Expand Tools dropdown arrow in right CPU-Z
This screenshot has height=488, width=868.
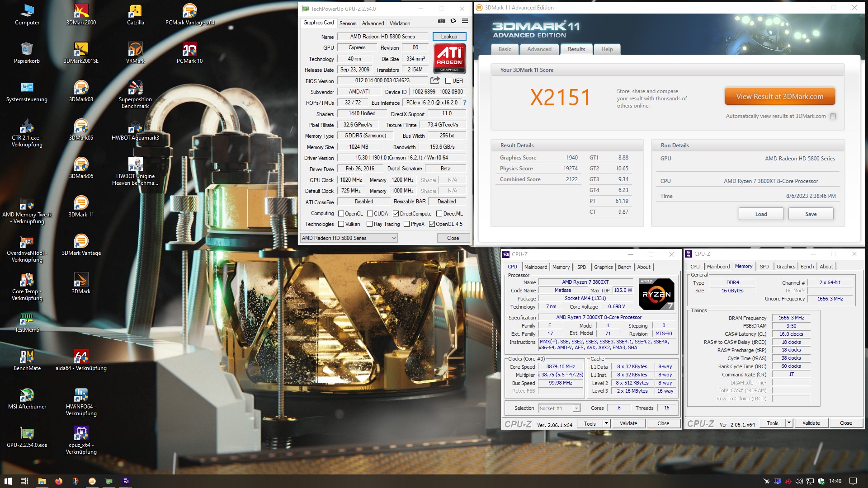click(x=789, y=423)
